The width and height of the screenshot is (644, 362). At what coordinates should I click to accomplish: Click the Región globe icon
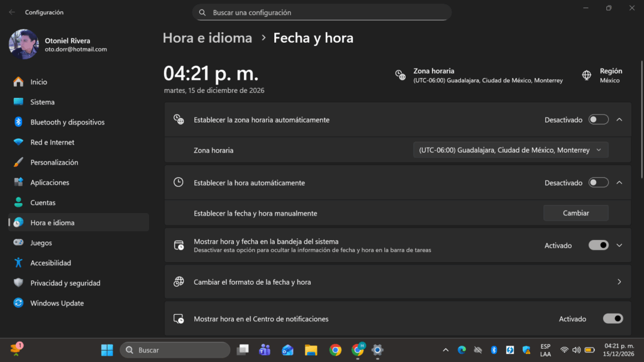pyautogui.click(x=587, y=75)
